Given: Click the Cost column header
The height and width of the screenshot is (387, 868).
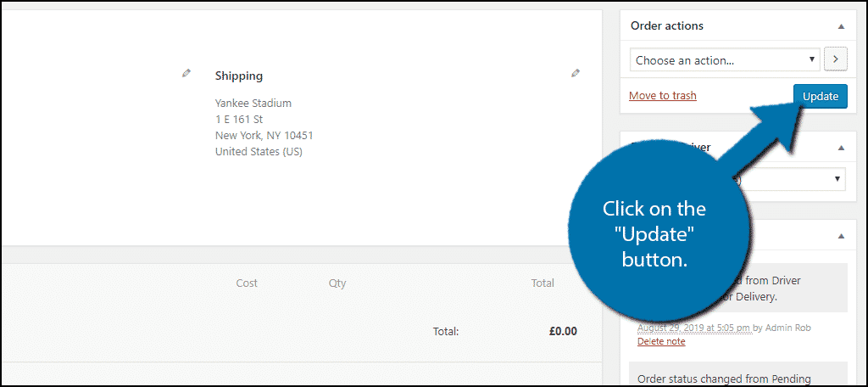Looking at the screenshot, I should coord(247,283).
